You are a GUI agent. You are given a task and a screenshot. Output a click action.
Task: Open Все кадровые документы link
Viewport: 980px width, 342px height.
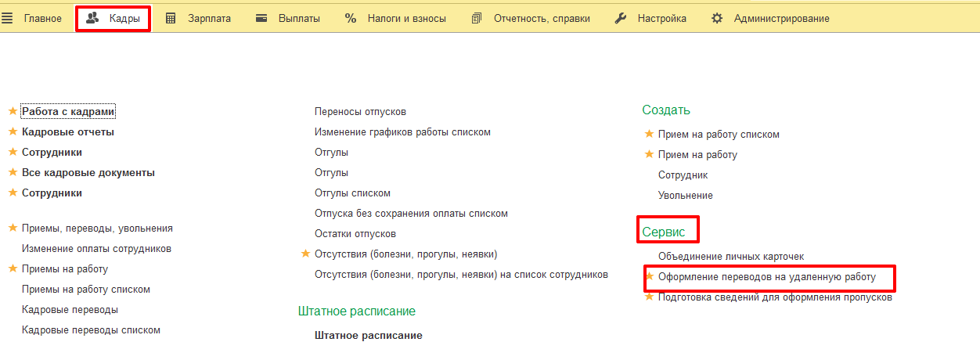88,172
